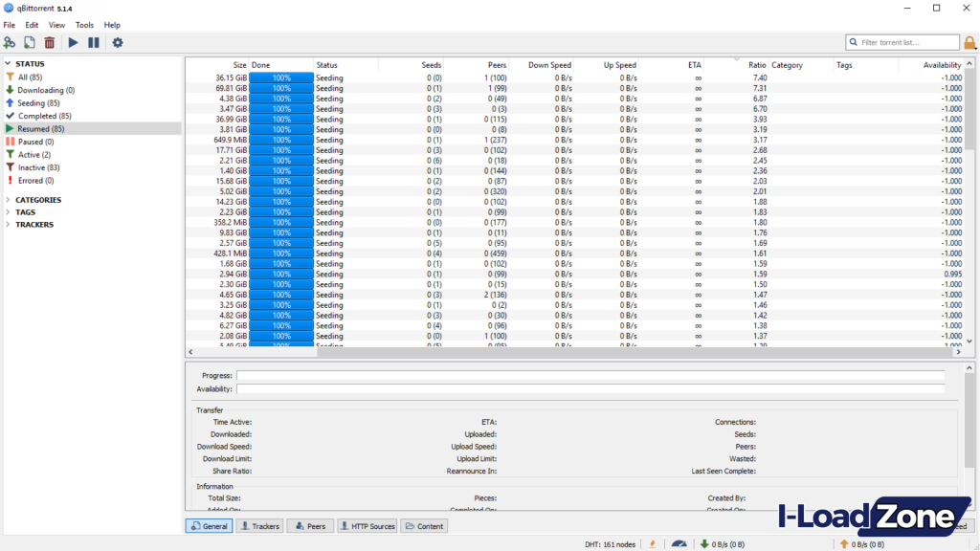980x551 pixels.
Task: Click the ratio 7.40 cell
Action: (759, 78)
